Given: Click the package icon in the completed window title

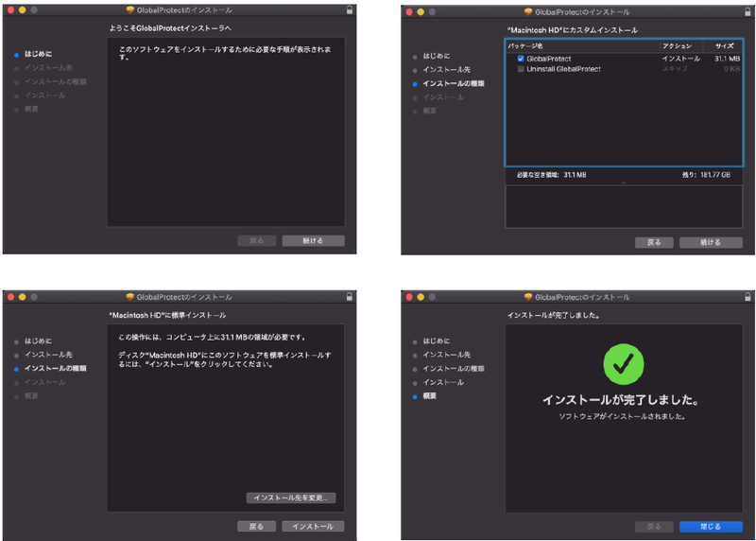Looking at the screenshot, I should (528, 297).
